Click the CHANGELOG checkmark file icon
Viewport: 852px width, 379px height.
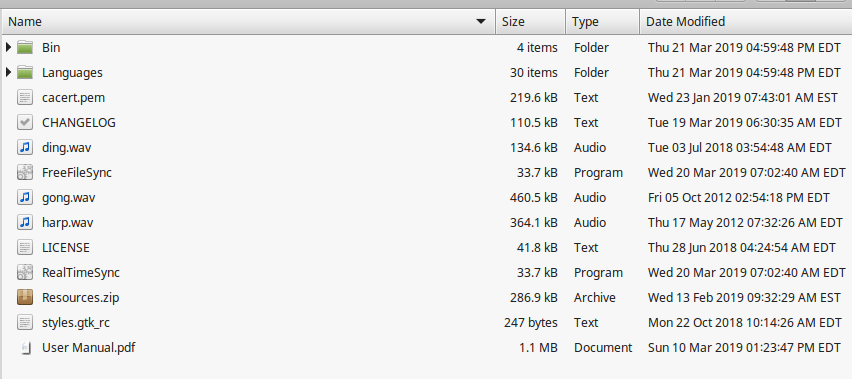click(25, 123)
